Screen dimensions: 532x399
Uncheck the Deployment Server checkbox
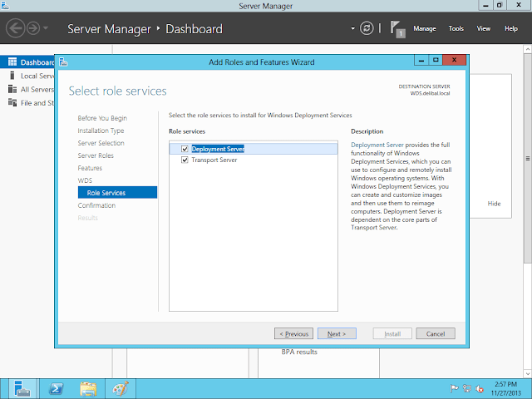point(185,149)
